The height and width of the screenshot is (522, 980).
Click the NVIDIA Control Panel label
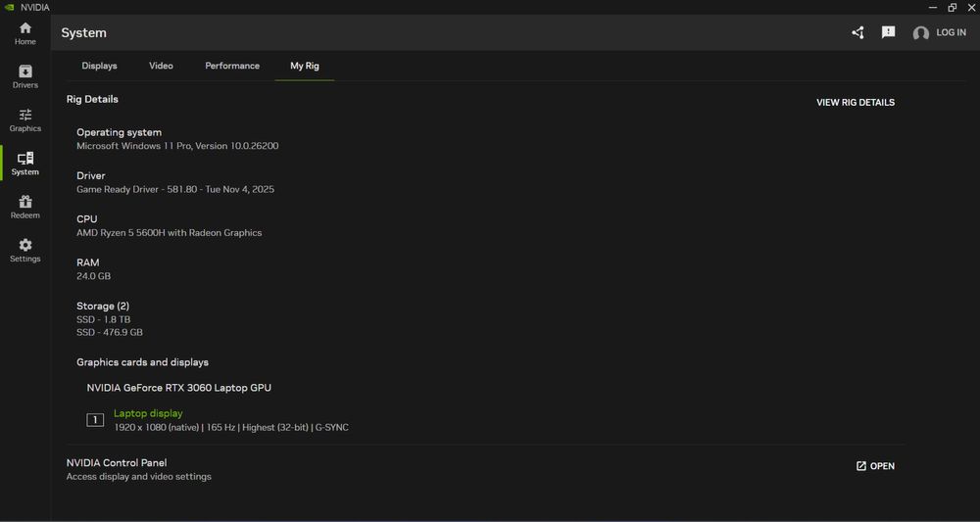click(117, 462)
